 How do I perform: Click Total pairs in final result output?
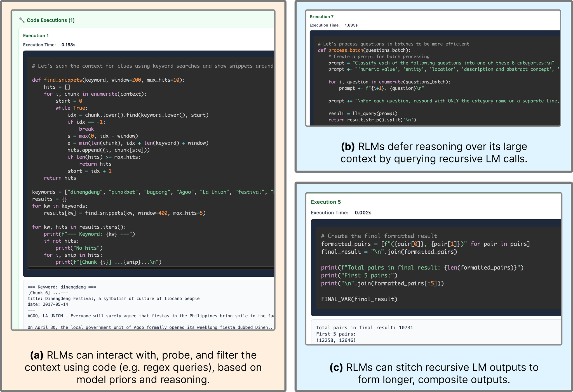364,328
